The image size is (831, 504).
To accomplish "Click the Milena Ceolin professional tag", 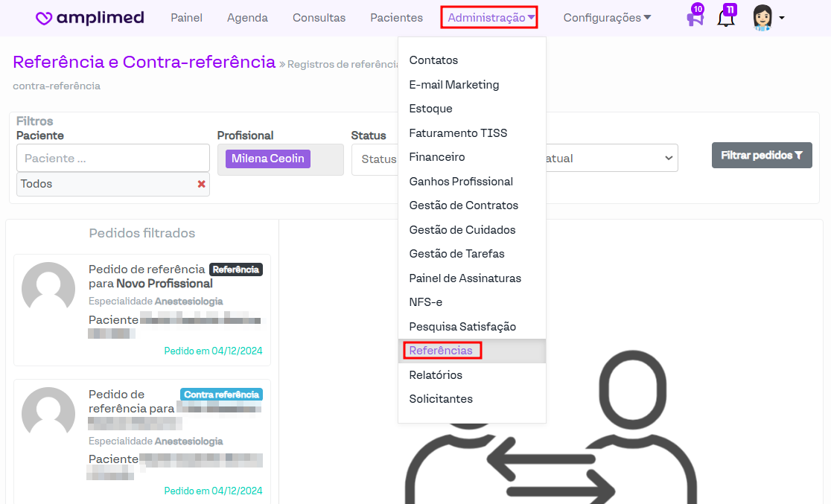I will tap(268, 159).
